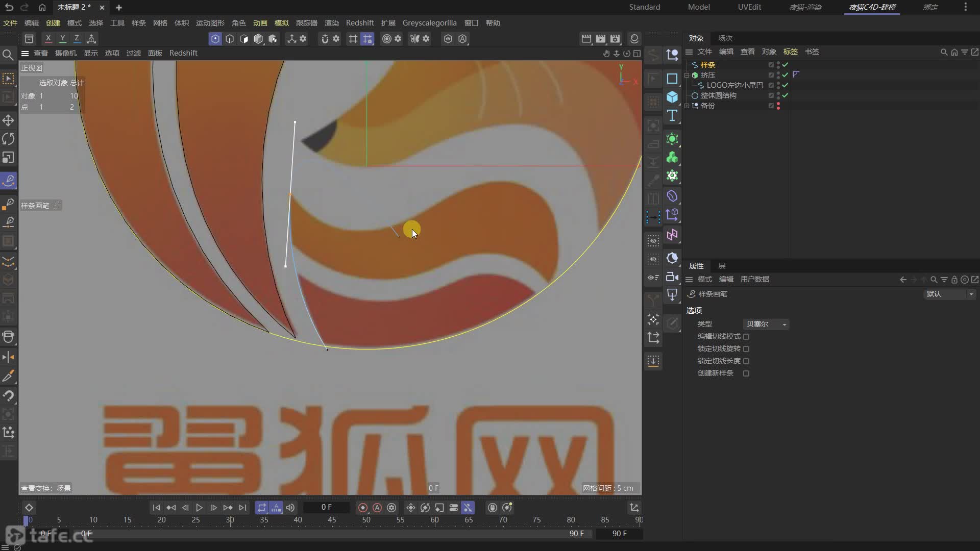The image size is (980, 551).
Task: Open the Redshift main menu
Action: [x=360, y=23]
